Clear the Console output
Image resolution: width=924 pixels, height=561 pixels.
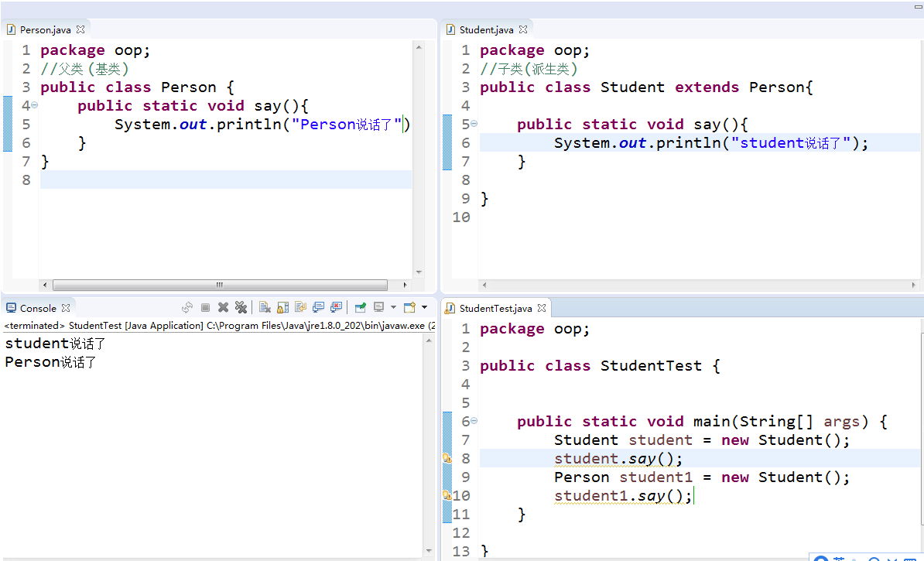(x=265, y=308)
